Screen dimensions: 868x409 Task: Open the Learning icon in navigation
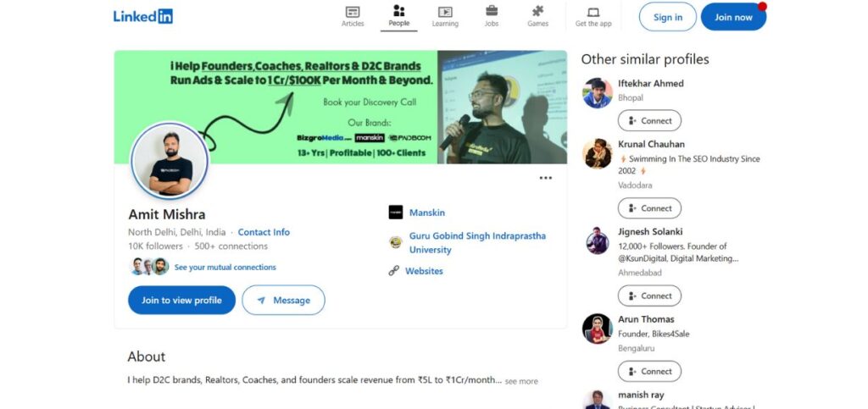coord(445,12)
